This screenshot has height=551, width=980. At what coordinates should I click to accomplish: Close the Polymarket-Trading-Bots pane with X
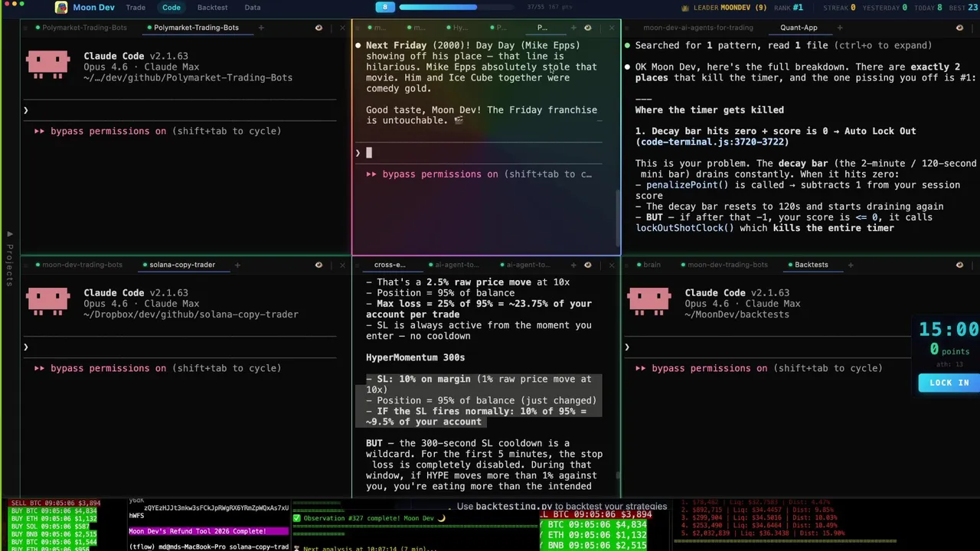pos(342,28)
